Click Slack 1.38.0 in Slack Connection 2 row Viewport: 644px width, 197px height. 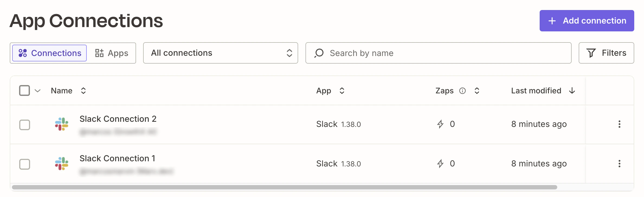tap(339, 124)
